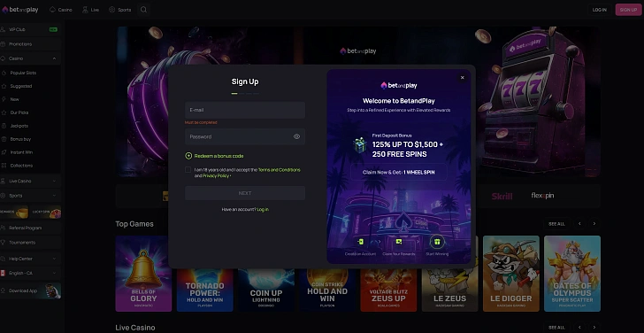
Task: Open the Terms and Conditions link
Action: (x=279, y=170)
